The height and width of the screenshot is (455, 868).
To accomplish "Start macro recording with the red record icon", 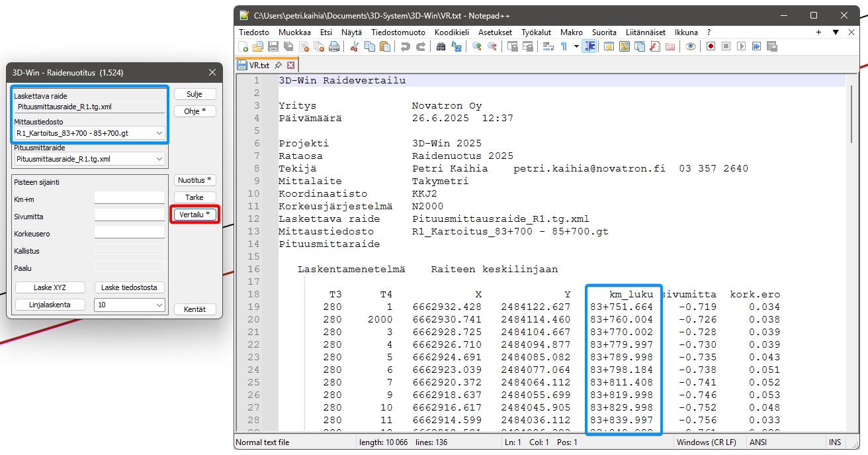I will [x=711, y=46].
